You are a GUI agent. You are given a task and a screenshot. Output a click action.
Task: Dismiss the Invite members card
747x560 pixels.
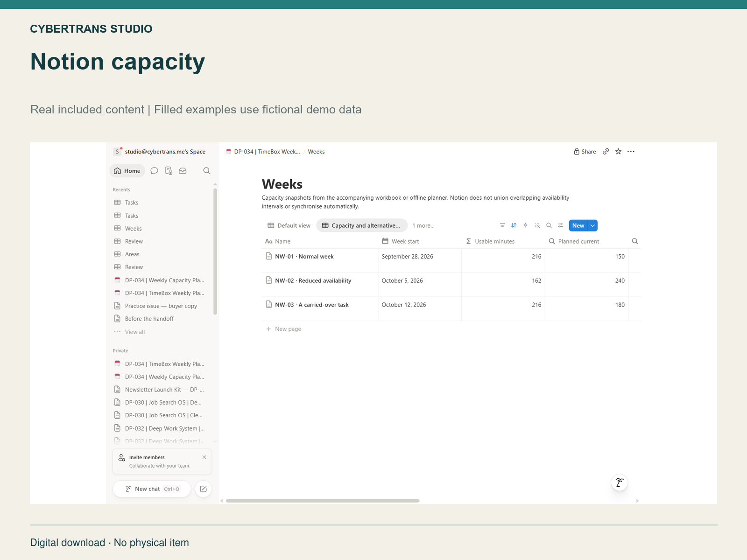point(204,457)
